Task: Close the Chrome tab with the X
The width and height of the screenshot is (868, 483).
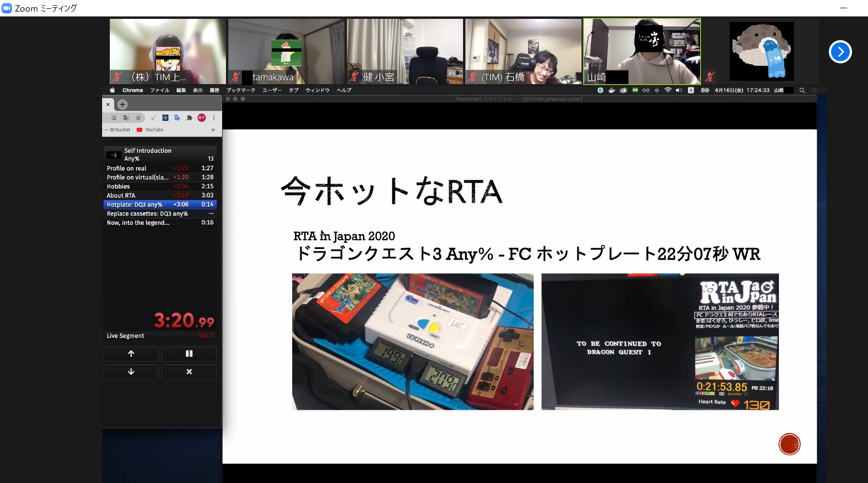Action: coord(108,104)
